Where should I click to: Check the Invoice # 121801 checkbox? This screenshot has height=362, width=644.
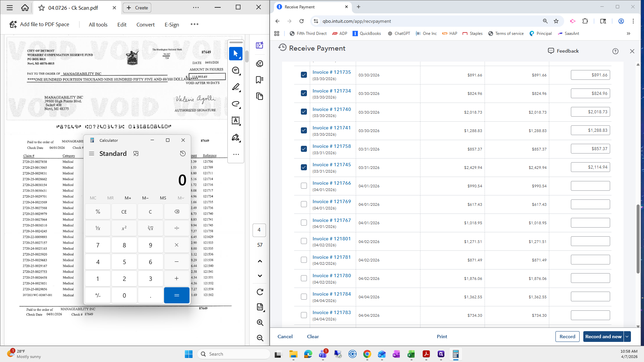coord(304,241)
